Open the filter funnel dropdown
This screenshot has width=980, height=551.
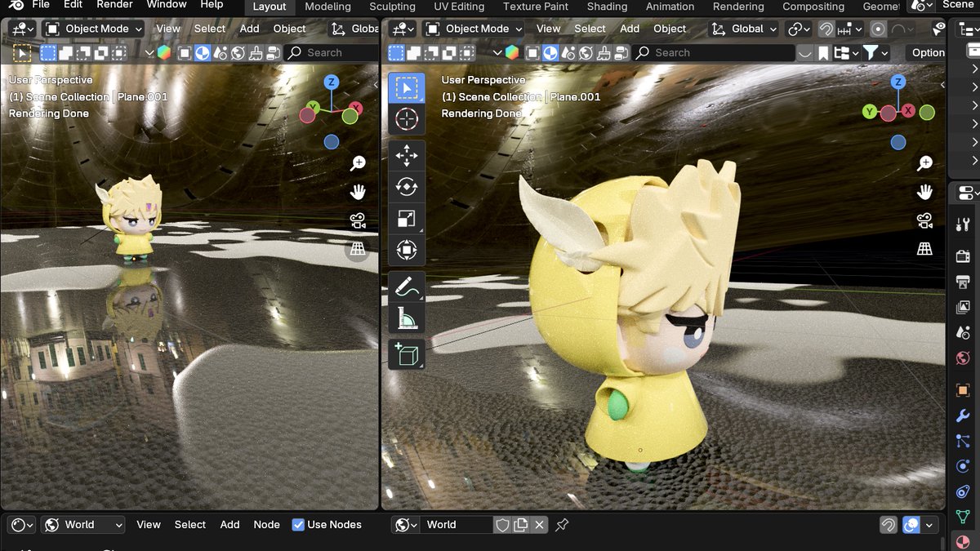(x=876, y=53)
